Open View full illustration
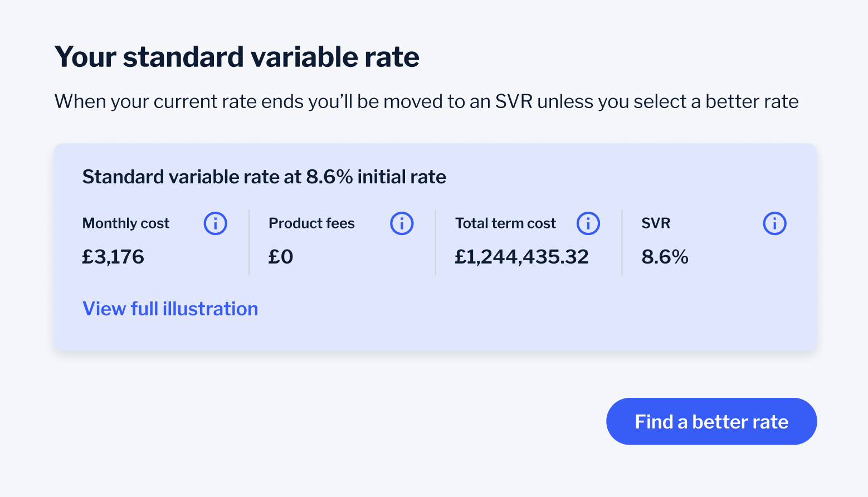 pos(170,308)
